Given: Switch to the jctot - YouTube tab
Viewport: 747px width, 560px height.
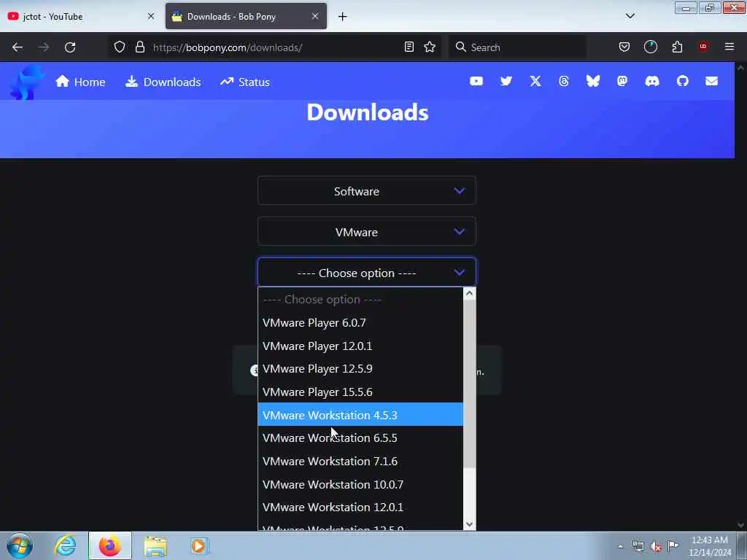Looking at the screenshot, I should click(x=81, y=17).
